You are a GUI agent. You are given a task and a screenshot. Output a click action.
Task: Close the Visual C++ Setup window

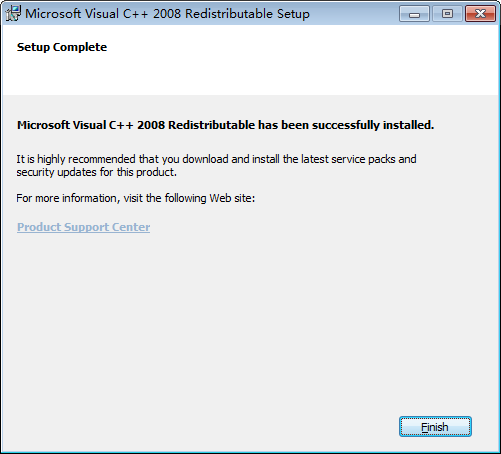coord(480,14)
